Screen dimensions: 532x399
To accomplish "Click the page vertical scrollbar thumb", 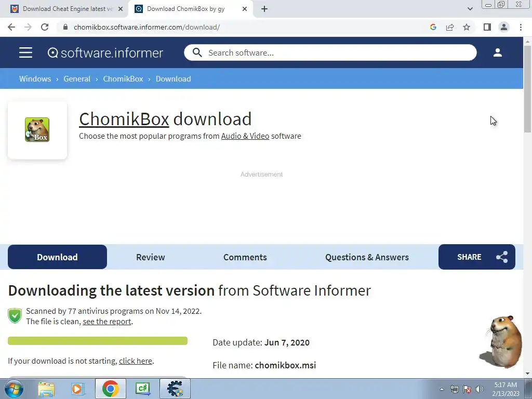I will (528, 89).
